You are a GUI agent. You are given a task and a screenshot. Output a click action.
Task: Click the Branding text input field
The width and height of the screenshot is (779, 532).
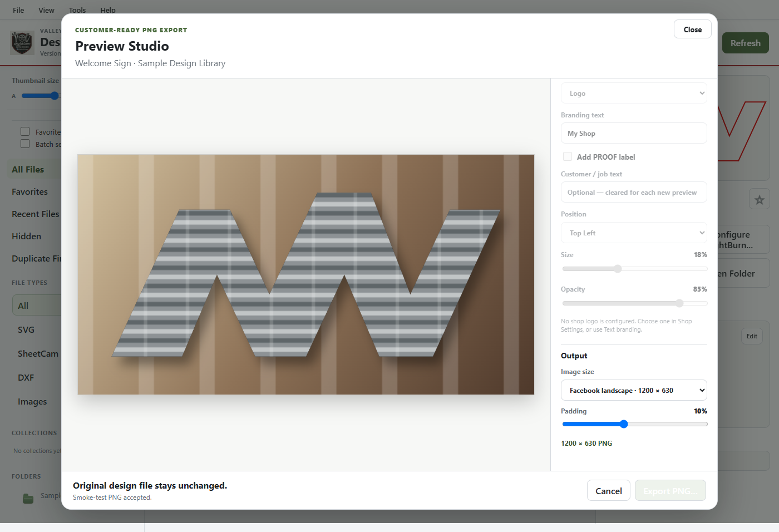point(634,133)
